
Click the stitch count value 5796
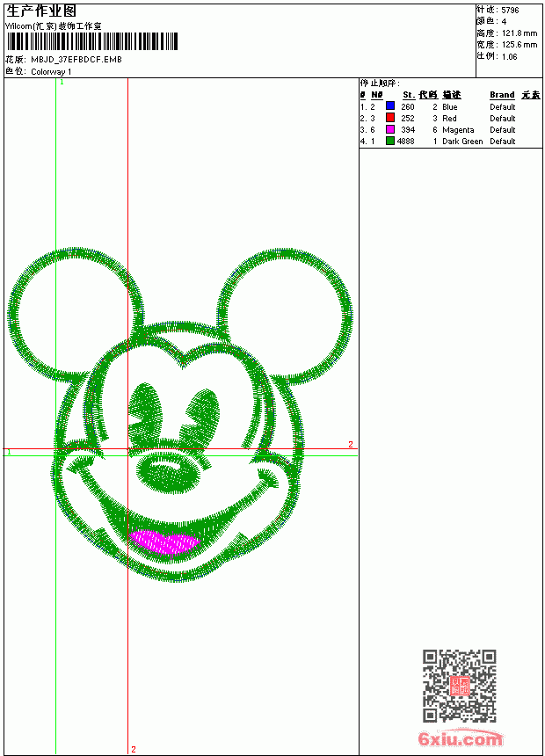510,11
